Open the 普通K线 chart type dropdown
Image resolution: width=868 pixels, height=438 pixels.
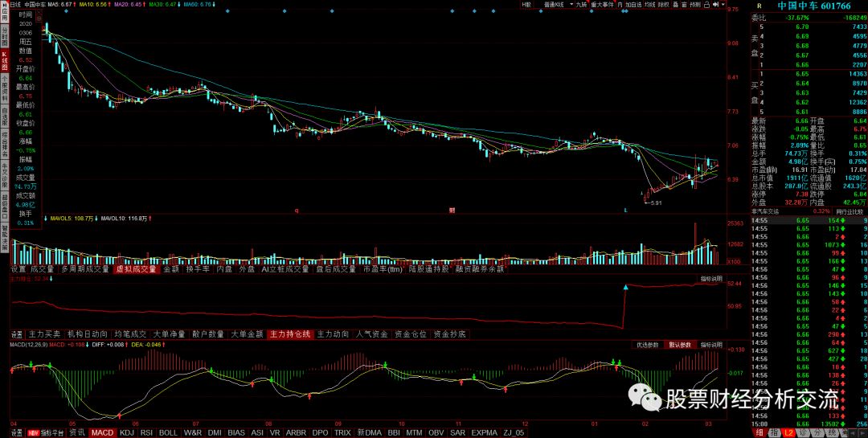[557, 5]
